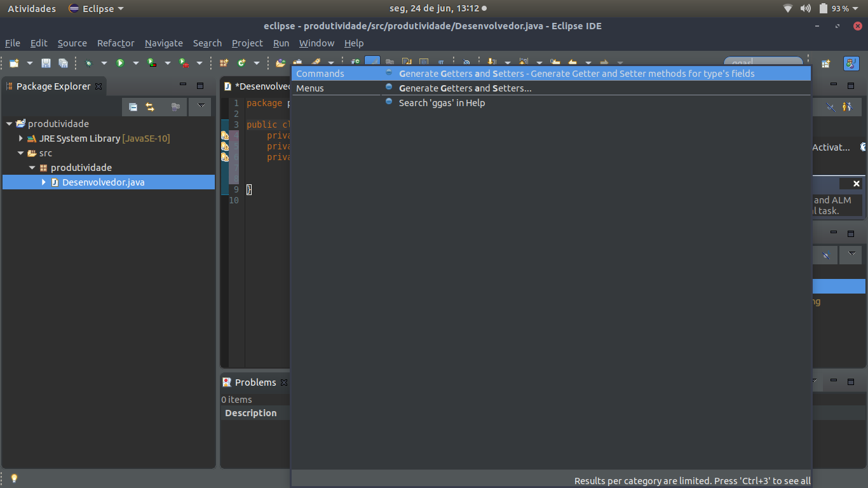
Task: Select the Problems tab
Action: pos(255,383)
